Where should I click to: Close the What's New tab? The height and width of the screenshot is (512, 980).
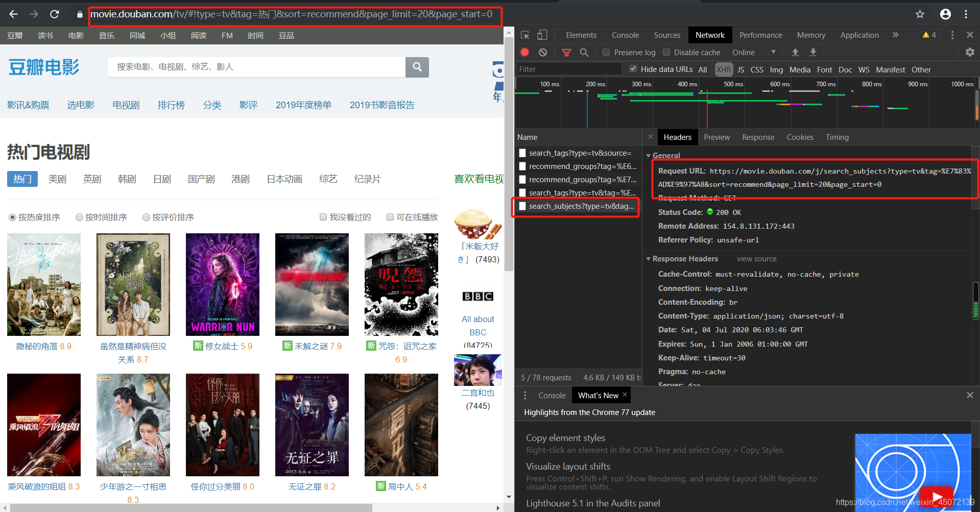click(x=625, y=395)
